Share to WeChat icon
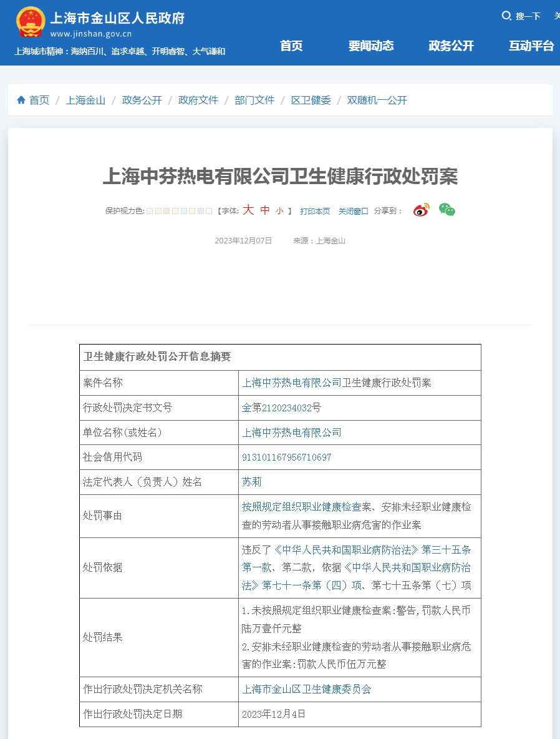 click(x=447, y=209)
